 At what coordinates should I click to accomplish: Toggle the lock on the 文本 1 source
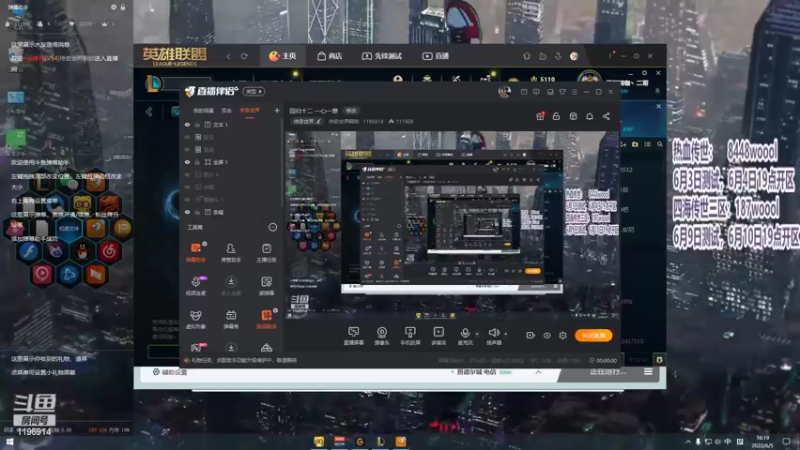click(x=197, y=124)
